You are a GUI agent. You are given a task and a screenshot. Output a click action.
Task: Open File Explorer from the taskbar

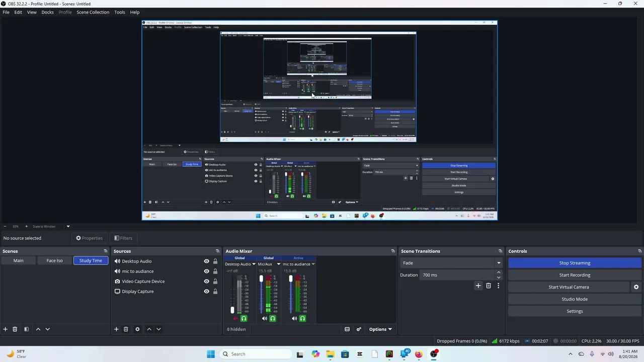(x=330, y=354)
